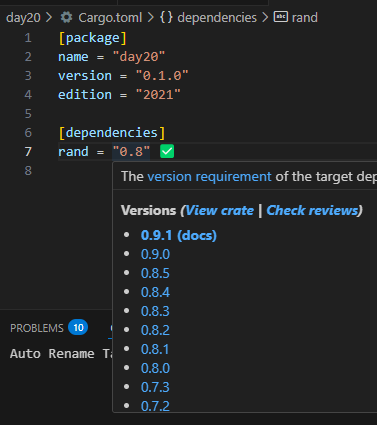Select the rand breadcrumb segment
377x425 pixels.
point(305,17)
